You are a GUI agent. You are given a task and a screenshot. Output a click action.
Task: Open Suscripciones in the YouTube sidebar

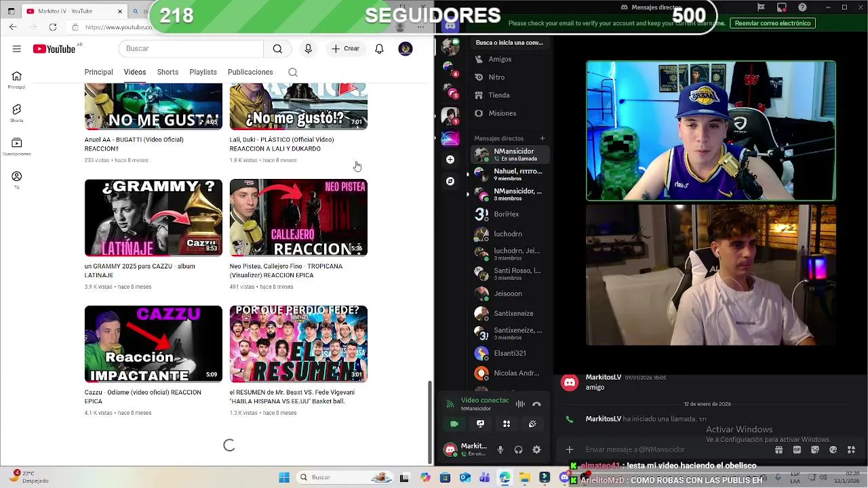17,146
